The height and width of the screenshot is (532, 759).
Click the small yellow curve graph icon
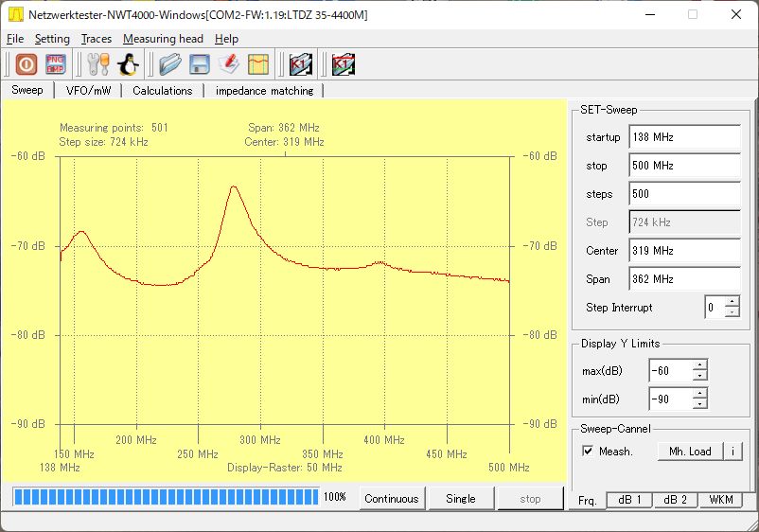258,64
